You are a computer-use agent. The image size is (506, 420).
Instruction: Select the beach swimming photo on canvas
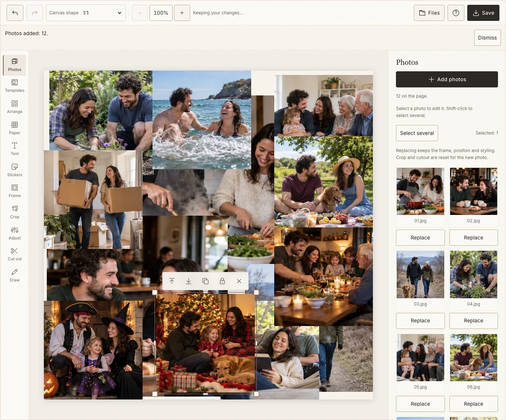coord(202,120)
